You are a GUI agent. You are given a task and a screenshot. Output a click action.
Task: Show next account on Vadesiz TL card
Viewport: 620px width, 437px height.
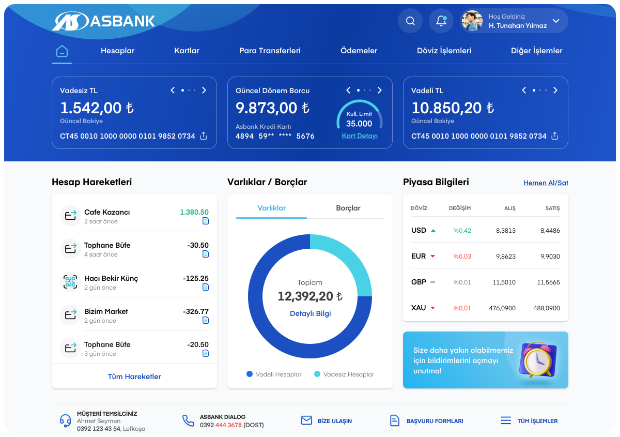click(204, 90)
